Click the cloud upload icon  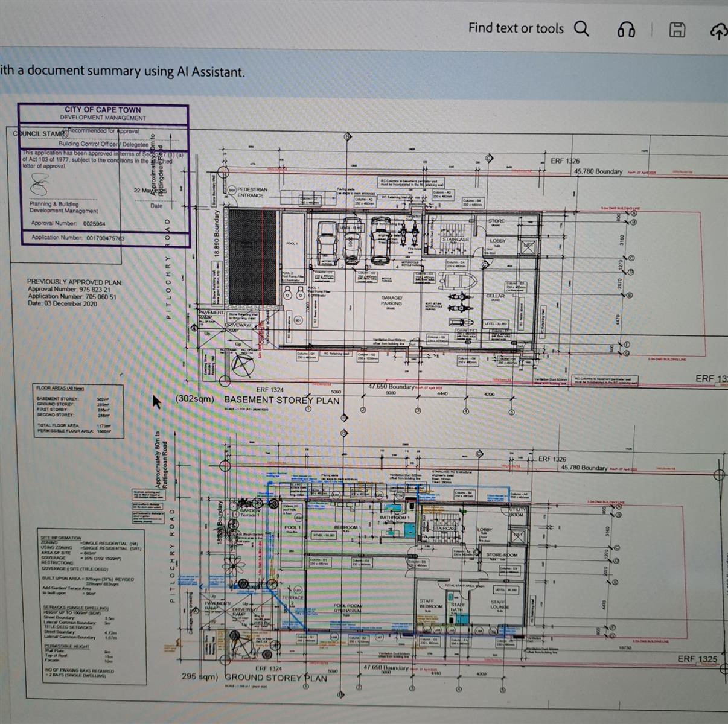pos(718,31)
